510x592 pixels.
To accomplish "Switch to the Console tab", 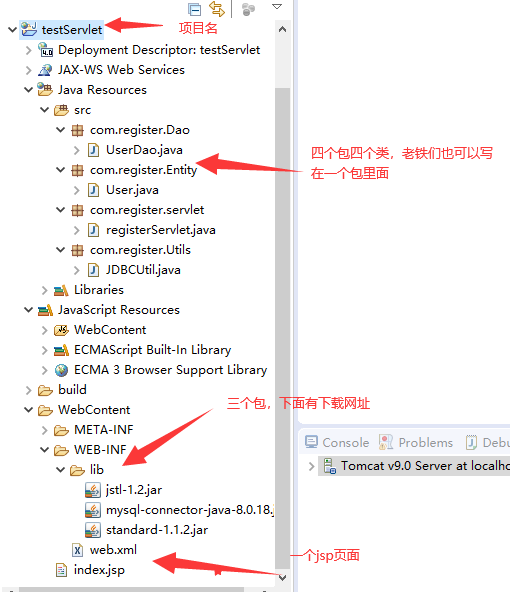I will (337, 442).
